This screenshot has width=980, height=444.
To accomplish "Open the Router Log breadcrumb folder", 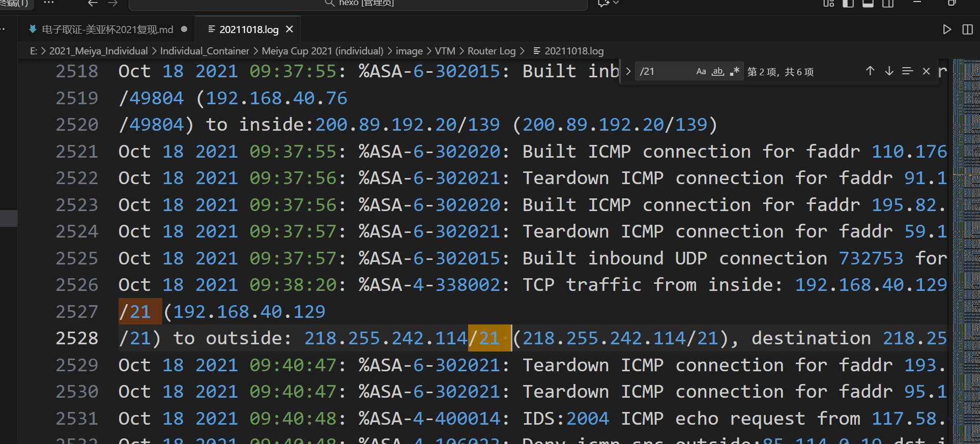I will click(x=491, y=51).
